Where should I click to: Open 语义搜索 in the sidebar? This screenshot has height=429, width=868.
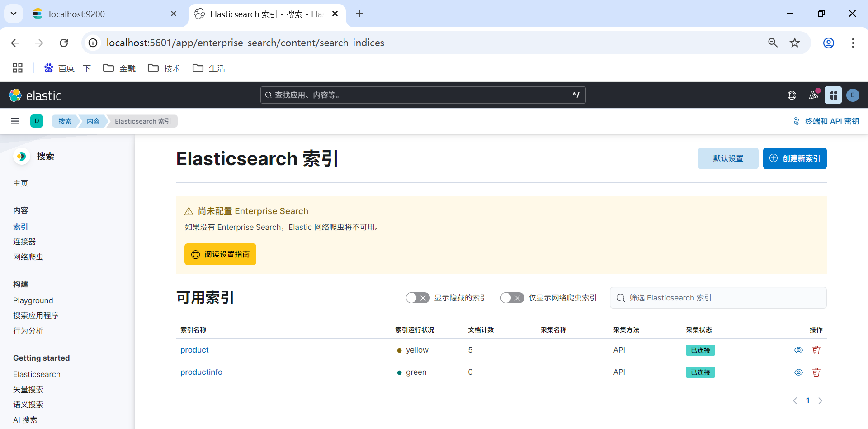tap(28, 405)
